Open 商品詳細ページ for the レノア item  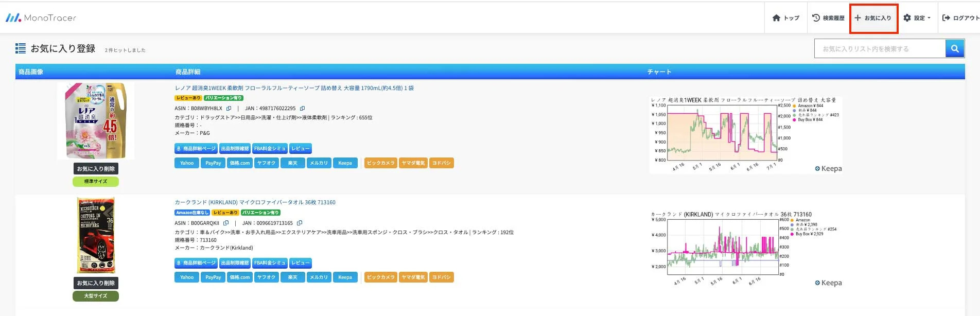tap(196, 149)
